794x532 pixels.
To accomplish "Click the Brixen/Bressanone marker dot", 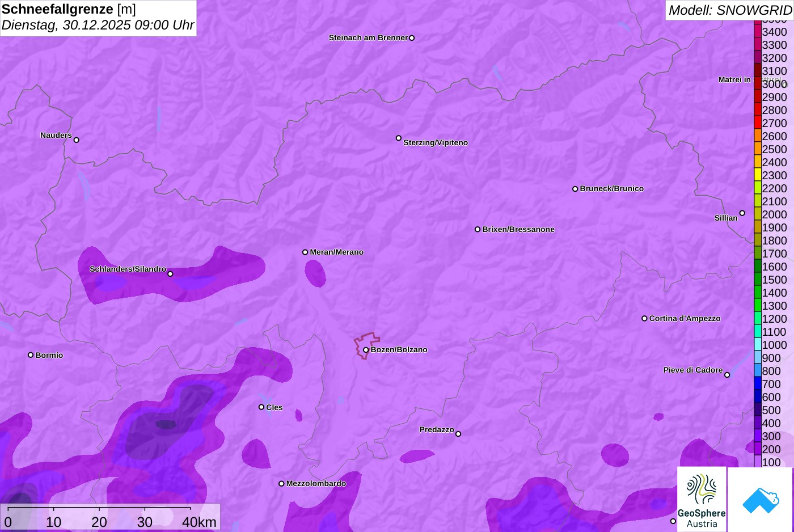I will (478, 229).
